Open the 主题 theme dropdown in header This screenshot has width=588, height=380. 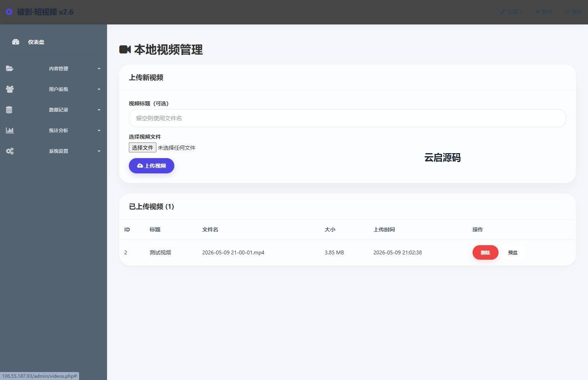(512, 12)
